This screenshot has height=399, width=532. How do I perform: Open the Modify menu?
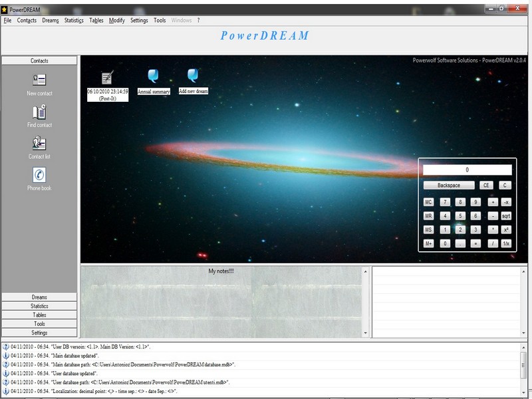[116, 21]
